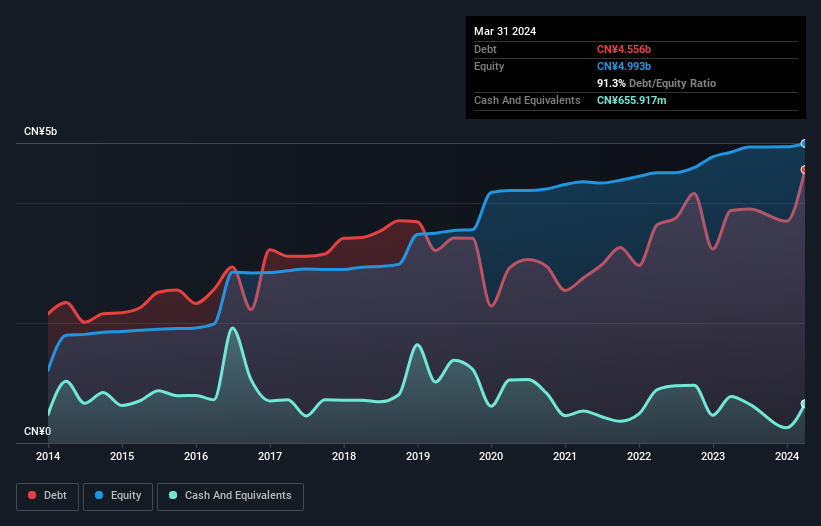Click the CN¥0 y-axis label
This screenshot has width=821, height=526.
pos(37,431)
